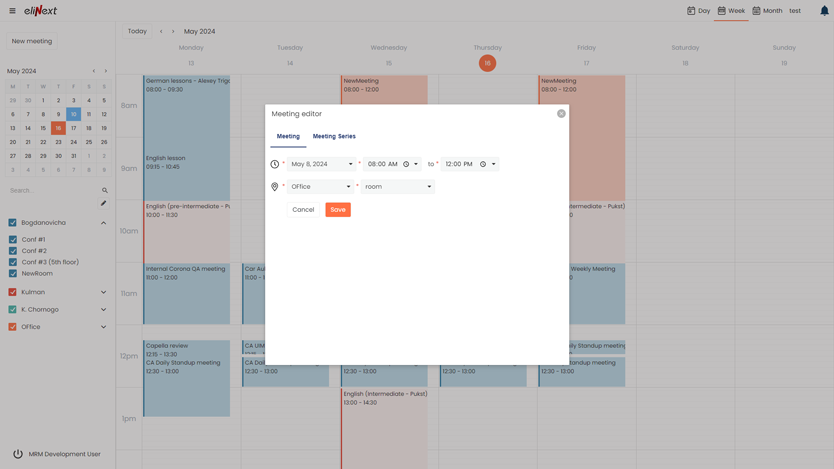
Task: Click the search magnifier icon in sidebar
Action: pyautogui.click(x=104, y=190)
